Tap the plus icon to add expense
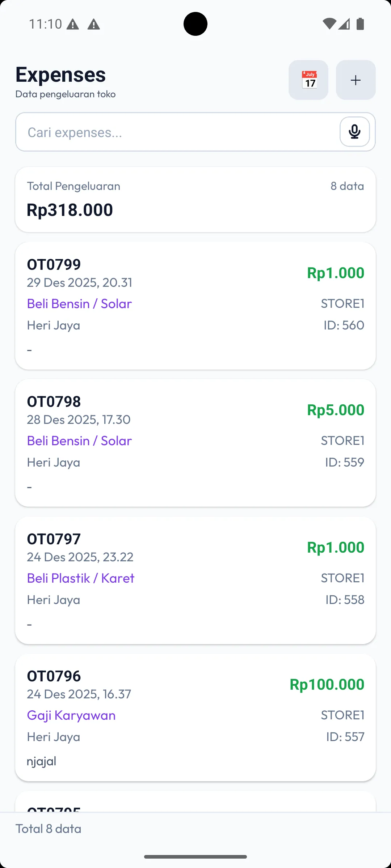The image size is (391, 868). click(x=356, y=80)
